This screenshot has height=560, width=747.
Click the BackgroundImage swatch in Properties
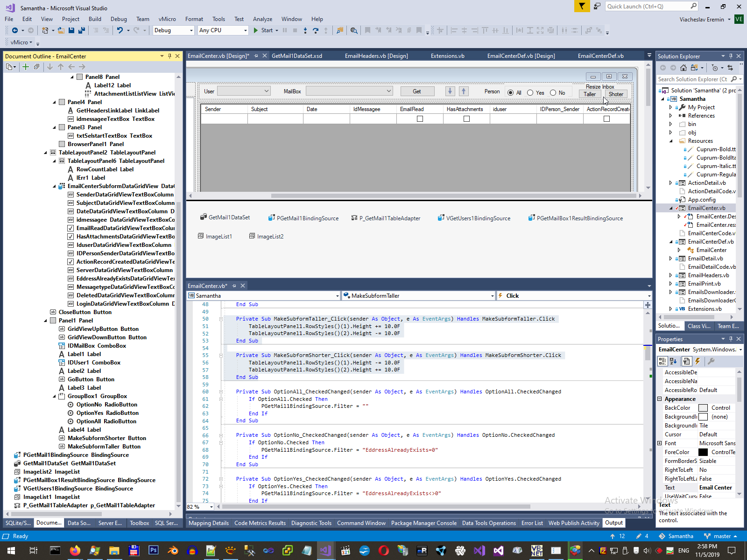[x=703, y=417]
